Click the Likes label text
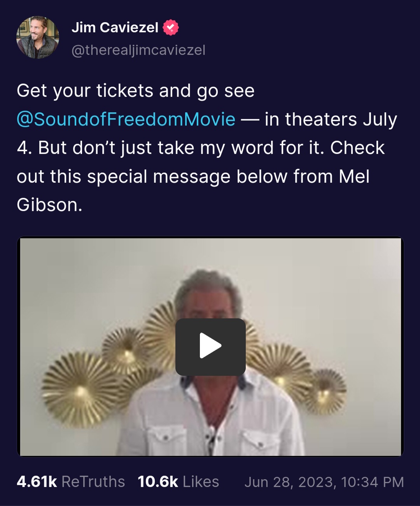Image resolution: width=420 pixels, height=506 pixels. point(201,482)
